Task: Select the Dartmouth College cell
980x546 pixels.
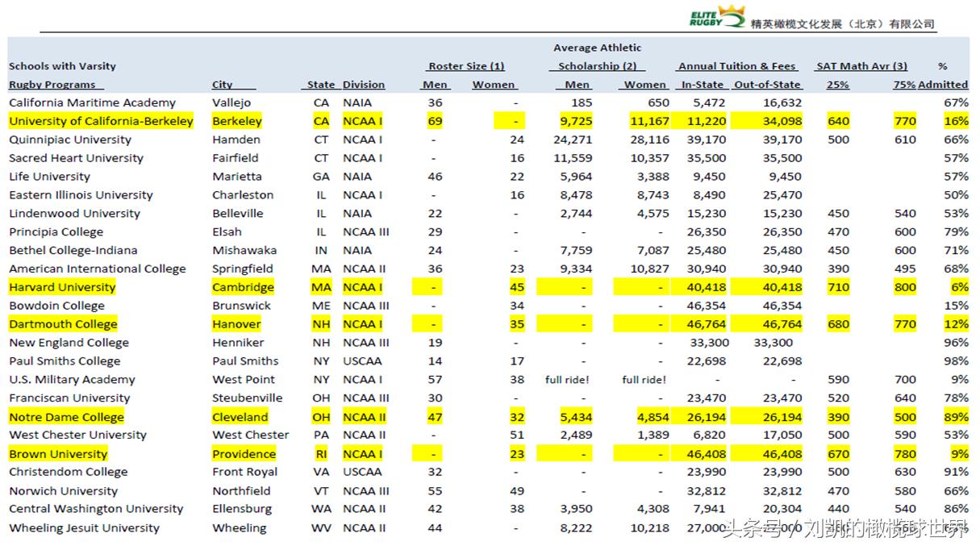Action: (63, 324)
